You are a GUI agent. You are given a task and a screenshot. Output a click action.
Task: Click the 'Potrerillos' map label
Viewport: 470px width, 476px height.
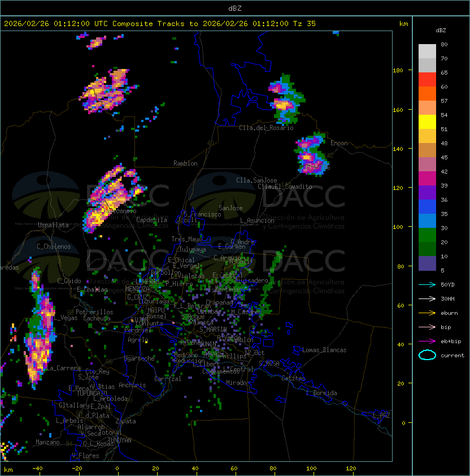click(94, 312)
